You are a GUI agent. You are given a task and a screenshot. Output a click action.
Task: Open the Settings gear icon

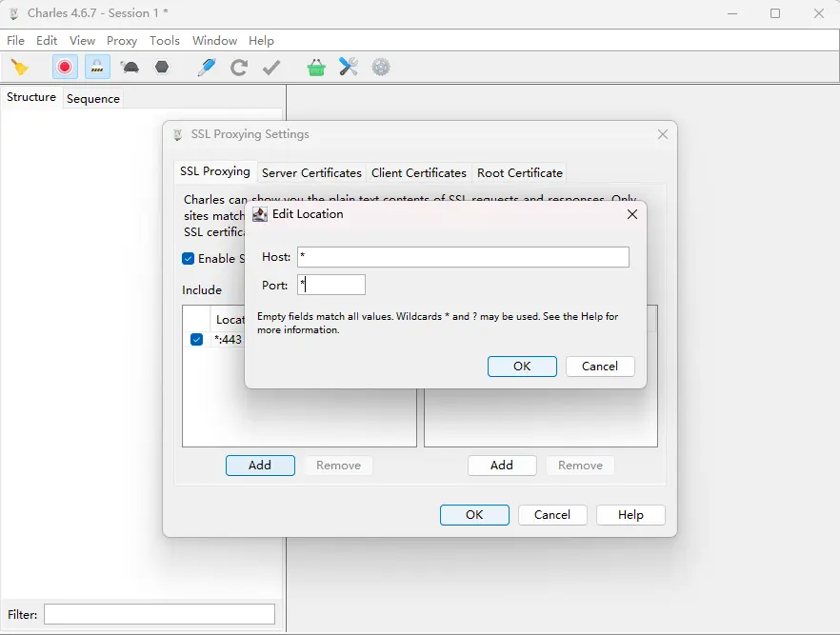click(x=381, y=68)
